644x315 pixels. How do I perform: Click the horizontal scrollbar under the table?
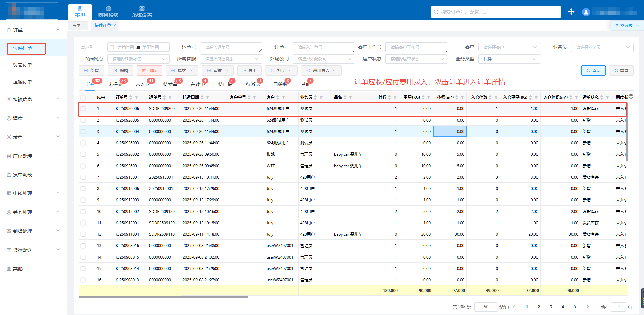click(164, 297)
